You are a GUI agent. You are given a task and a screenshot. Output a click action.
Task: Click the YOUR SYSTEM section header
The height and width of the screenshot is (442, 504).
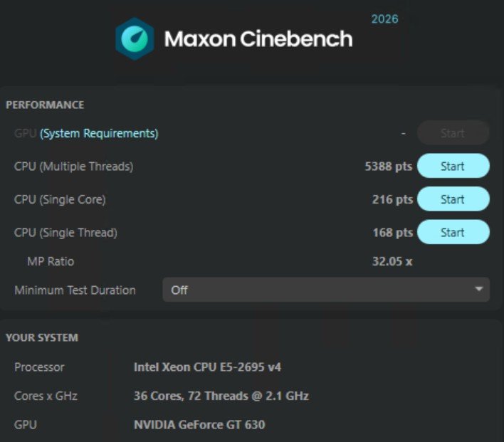click(x=42, y=337)
